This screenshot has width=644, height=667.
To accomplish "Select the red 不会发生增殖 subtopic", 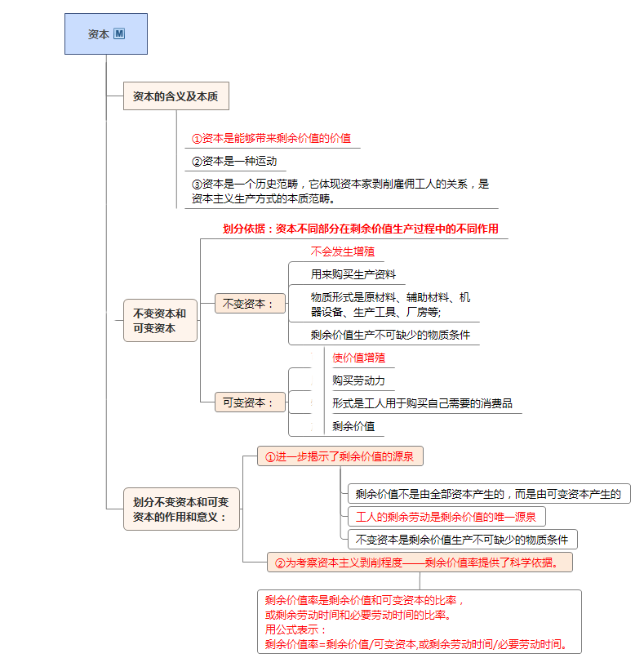I will coord(342,251).
